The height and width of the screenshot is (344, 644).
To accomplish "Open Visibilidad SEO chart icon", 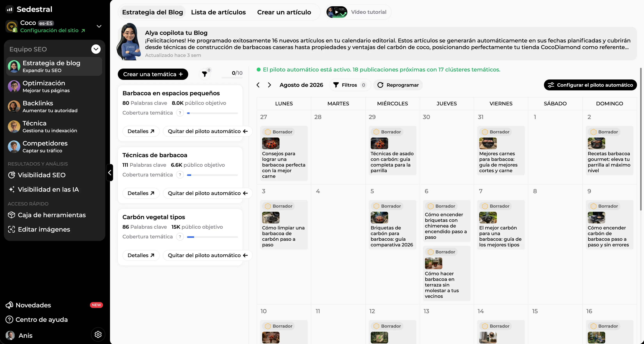I will tap(12, 175).
